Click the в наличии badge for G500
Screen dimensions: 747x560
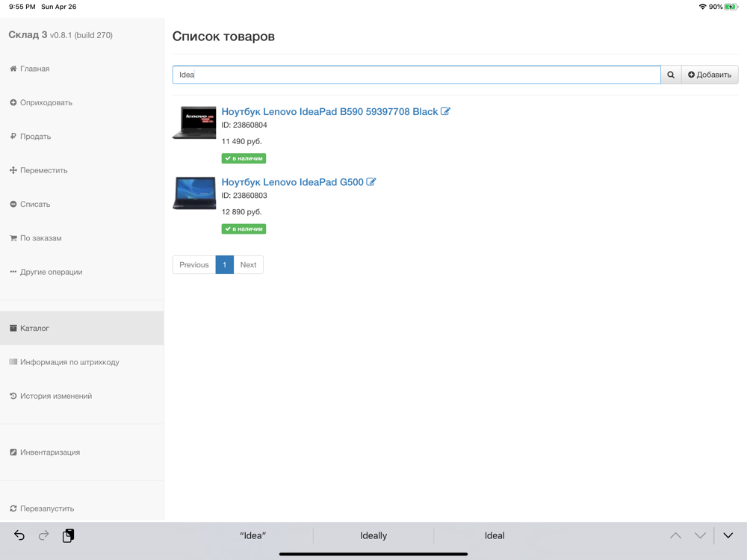(244, 228)
